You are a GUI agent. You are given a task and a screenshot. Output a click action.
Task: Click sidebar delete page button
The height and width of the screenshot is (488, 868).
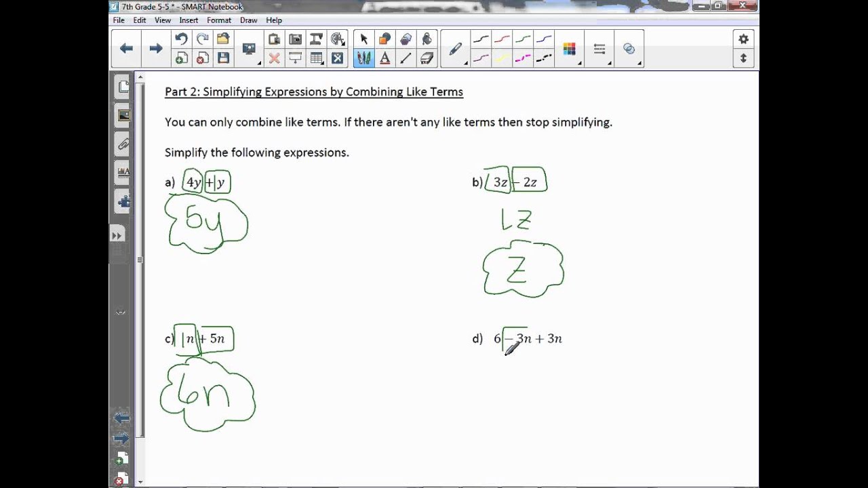121,479
